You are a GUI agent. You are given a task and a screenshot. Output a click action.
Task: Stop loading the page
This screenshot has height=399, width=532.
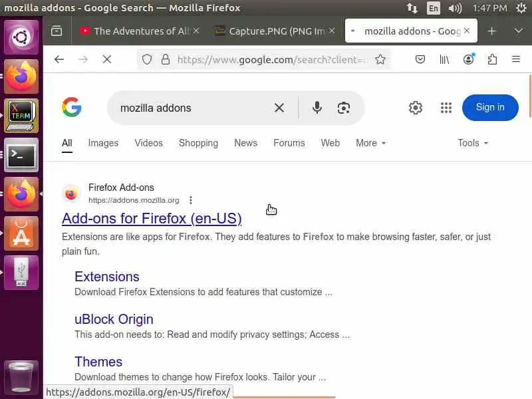point(107,59)
